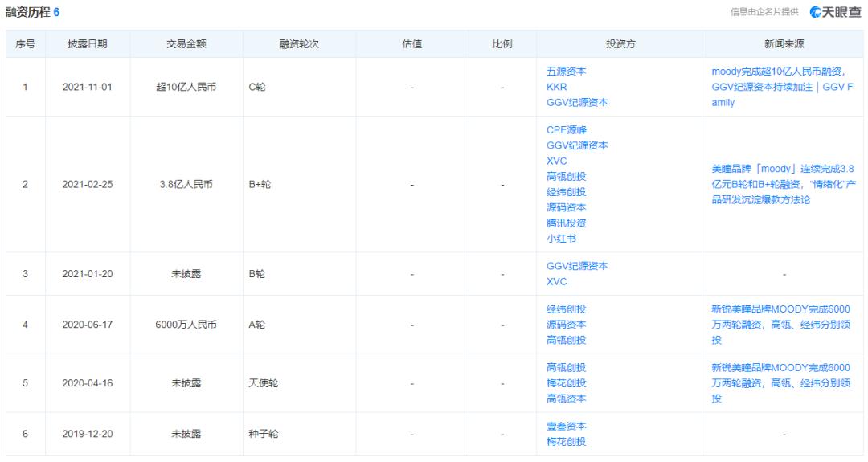Image resolution: width=868 pixels, height=462 pixels.
Task: Click the 投资方 column header
Action: [x=620, y=43]
